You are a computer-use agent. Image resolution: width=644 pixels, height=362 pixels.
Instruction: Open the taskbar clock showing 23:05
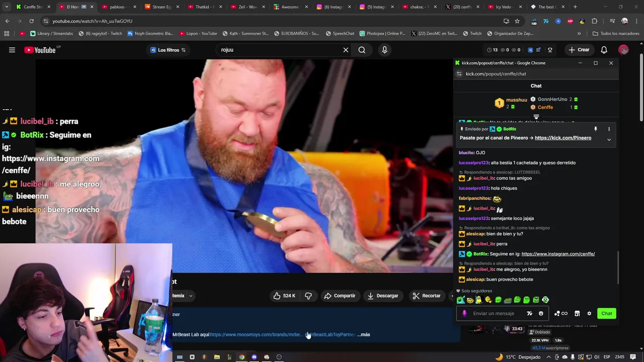[619, 357]
